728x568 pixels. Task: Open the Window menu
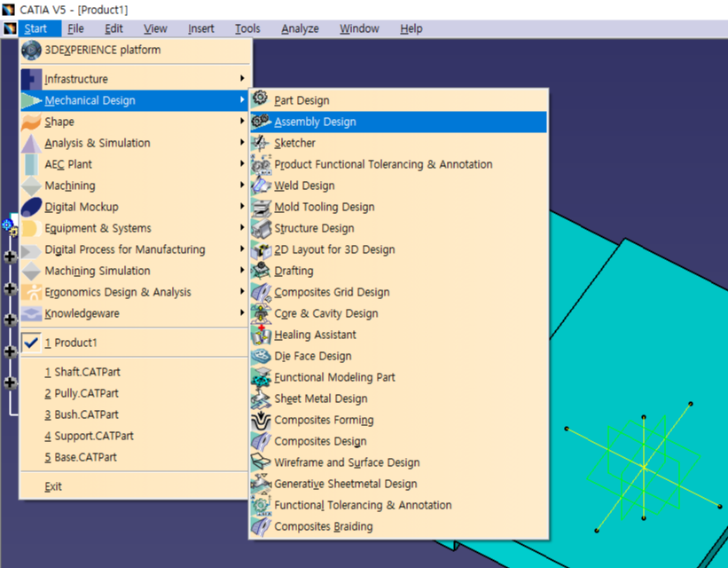coord(359,28)
